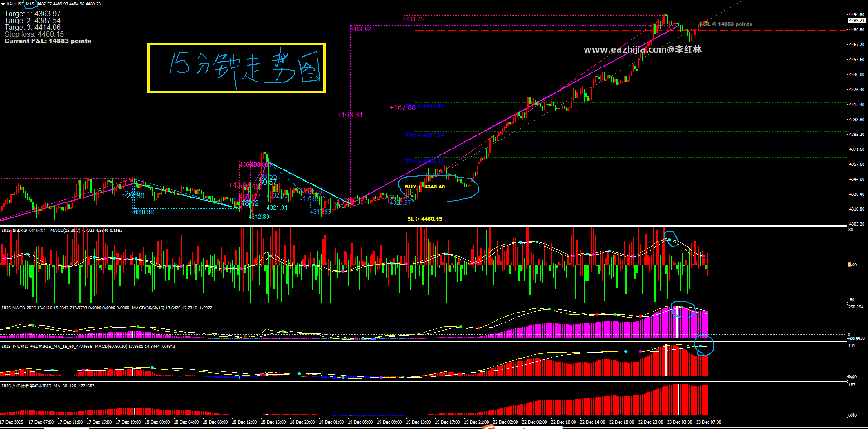The height and width of the screenshot is (429, 868).
Task: Click the MACD(30,60,15) values text
Action: click(x=172, y=308)
